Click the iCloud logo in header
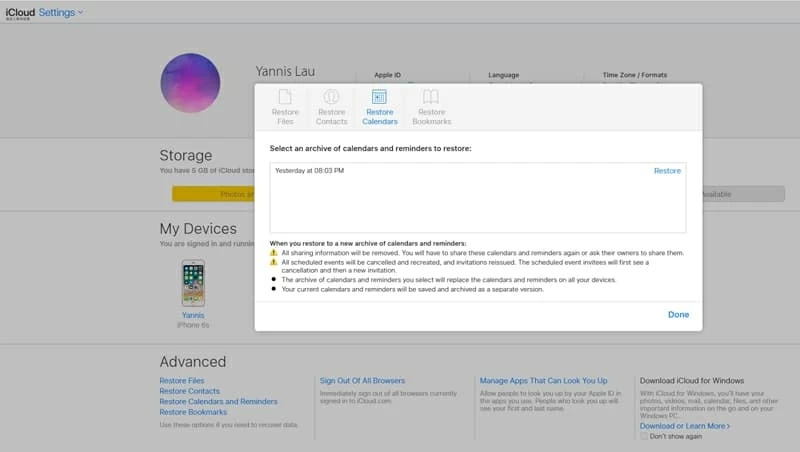 [x=19, y=12]
